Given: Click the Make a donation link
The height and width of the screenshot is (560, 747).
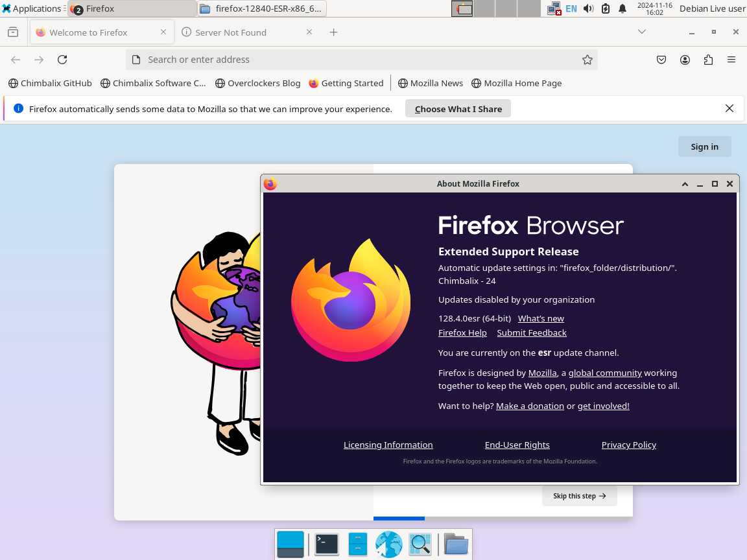Looking at the screenshot, I should click(530, 406).
